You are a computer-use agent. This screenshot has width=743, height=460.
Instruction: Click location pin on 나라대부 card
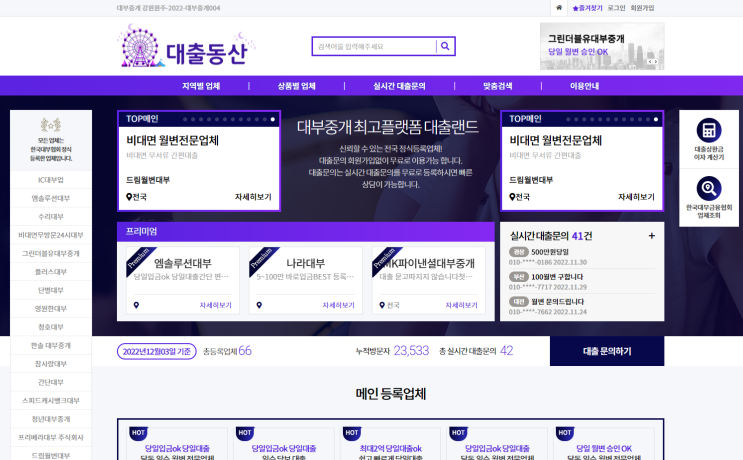pyautogui.click(x=259, y=305)
